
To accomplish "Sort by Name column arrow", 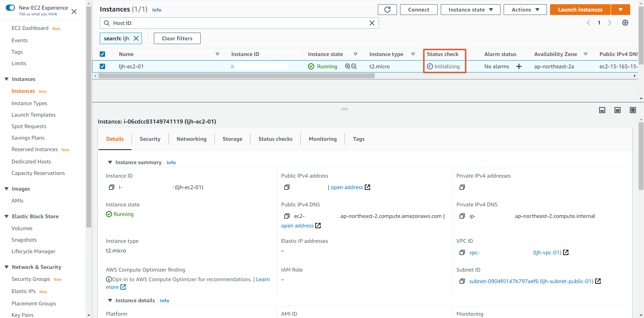I will 217,54.
